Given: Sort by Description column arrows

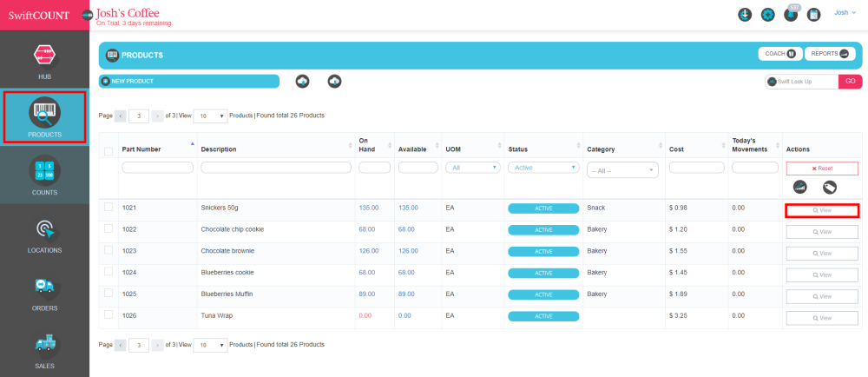Looking at the screenshot, I should [x=351, y=146].
